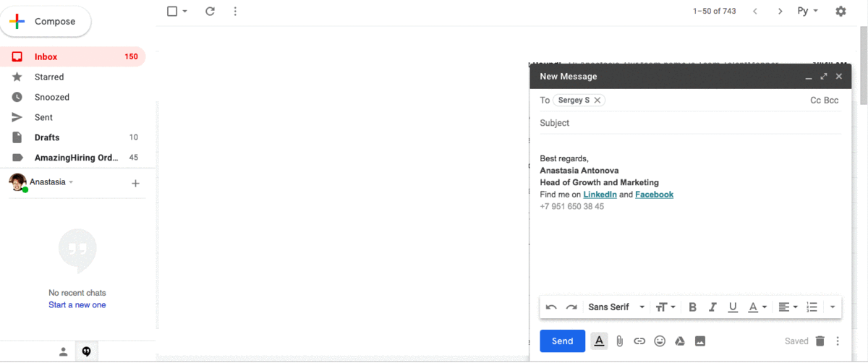The width and height of the screenshot is (868, 363).
Task: Send the new message
Action: click(562, 341)
